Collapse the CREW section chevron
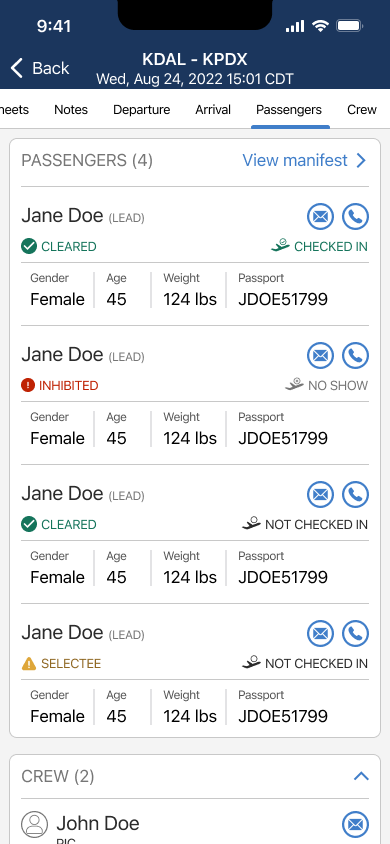This screenshot has width=390, height=844. coord(361,776)
